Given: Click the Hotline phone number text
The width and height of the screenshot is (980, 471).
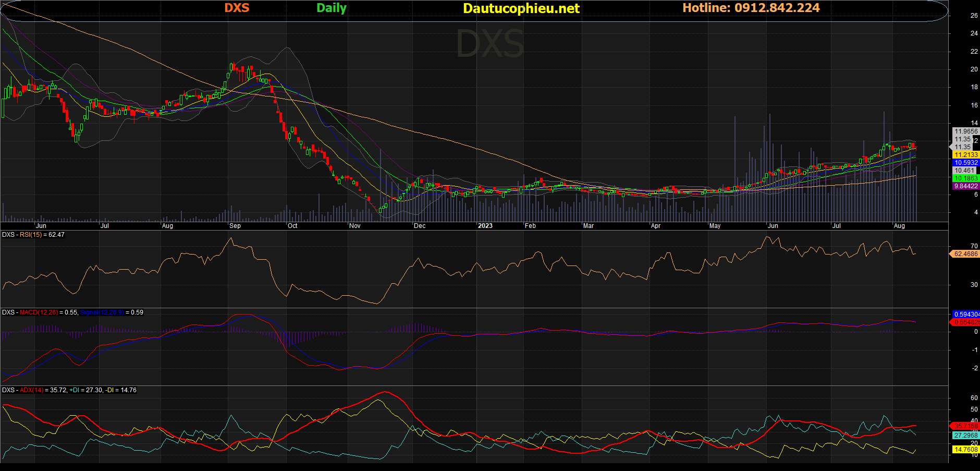Looking at the screenshot, I should 751,8.
